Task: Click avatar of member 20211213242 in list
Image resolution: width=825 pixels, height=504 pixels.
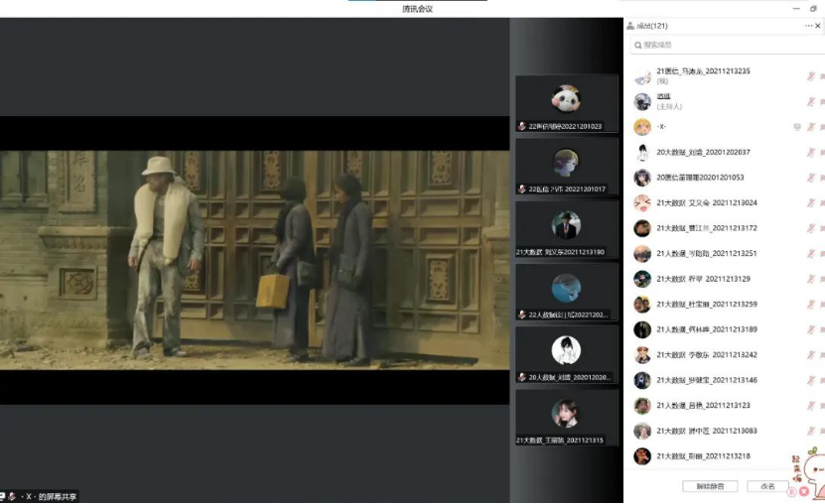Action: click(x=642, y=355)
